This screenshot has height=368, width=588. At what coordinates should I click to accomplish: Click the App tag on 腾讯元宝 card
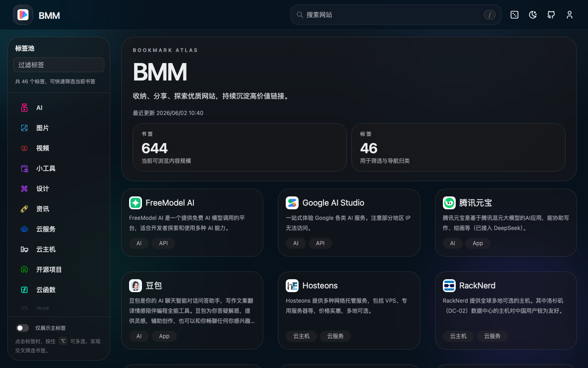point(478,243)
